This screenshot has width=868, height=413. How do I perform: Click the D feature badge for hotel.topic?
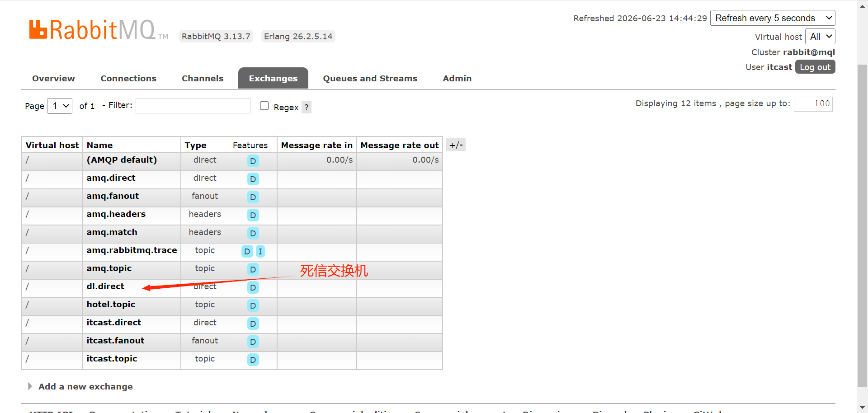point(253,305)
